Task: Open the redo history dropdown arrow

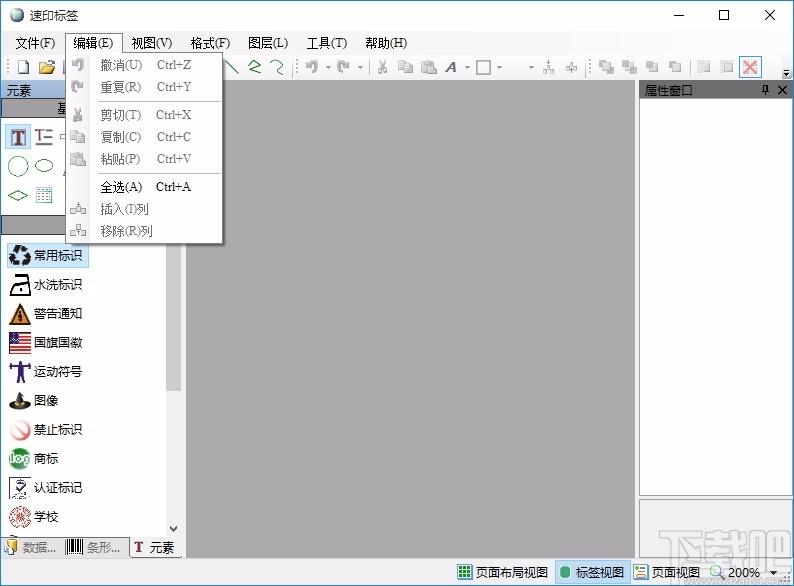Action: (x=360, y=67)
